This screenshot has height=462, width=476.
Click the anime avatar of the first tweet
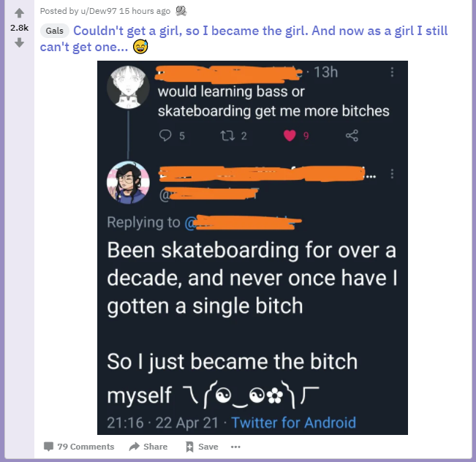128,87
